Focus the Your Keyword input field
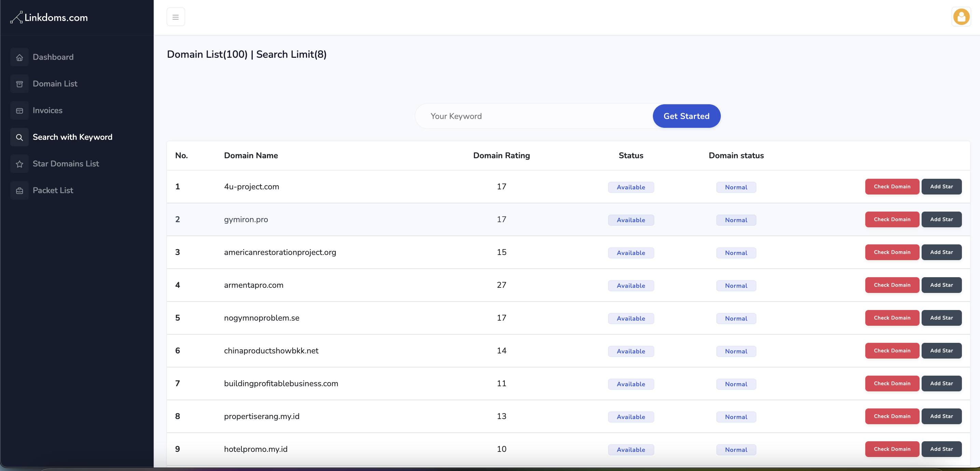Viewport: 980px width, 471px height. click(534, 116)
